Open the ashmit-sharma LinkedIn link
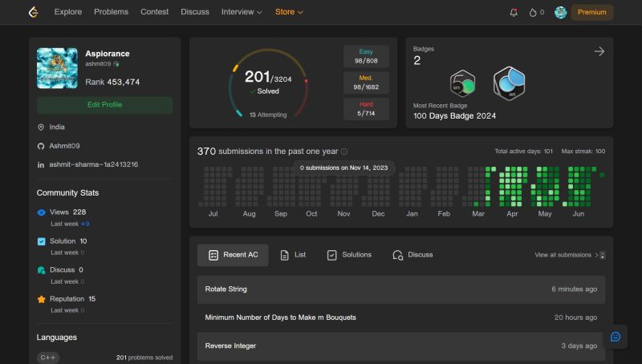This screenshot has height=364, width=642. point(93,164)
